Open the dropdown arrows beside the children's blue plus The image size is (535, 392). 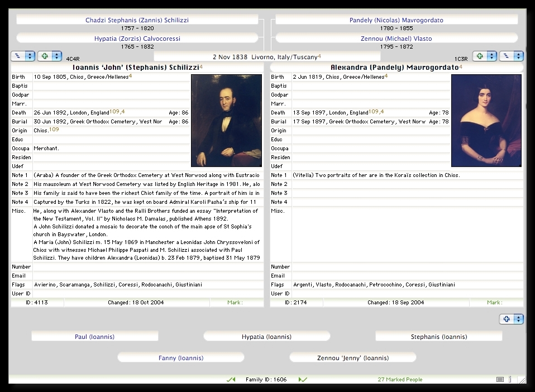[x=519, y=319]
